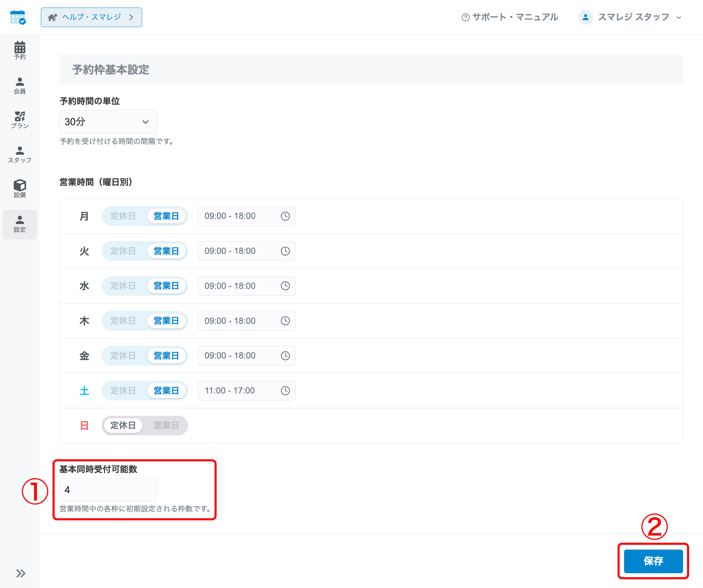The height and width of the screenshot is (588, 703).
Task: Open the プラン plan icon in sidebar
Action: click(x=20, y=120)
